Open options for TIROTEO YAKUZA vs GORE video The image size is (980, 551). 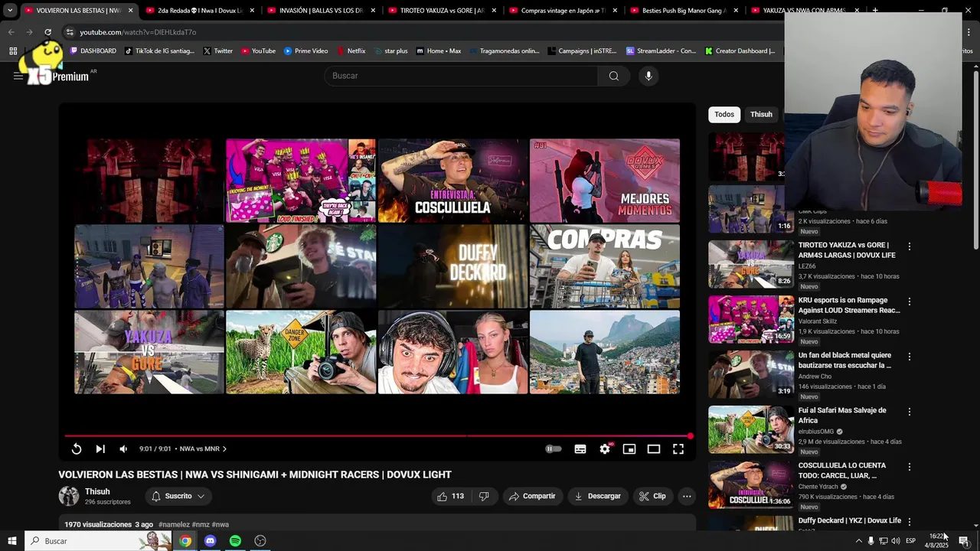pyautogui.click(x=910, y=246)
